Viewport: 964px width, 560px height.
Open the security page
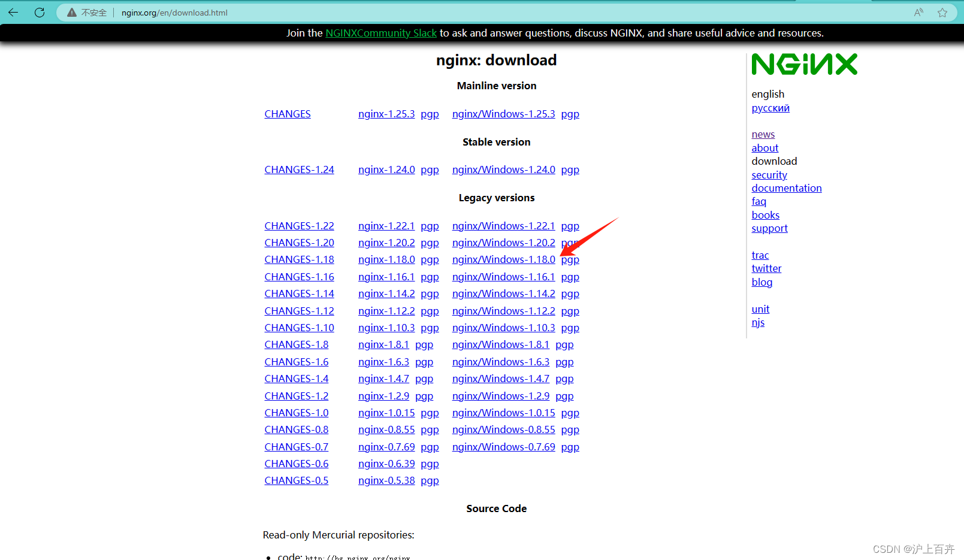pos(769,175)
